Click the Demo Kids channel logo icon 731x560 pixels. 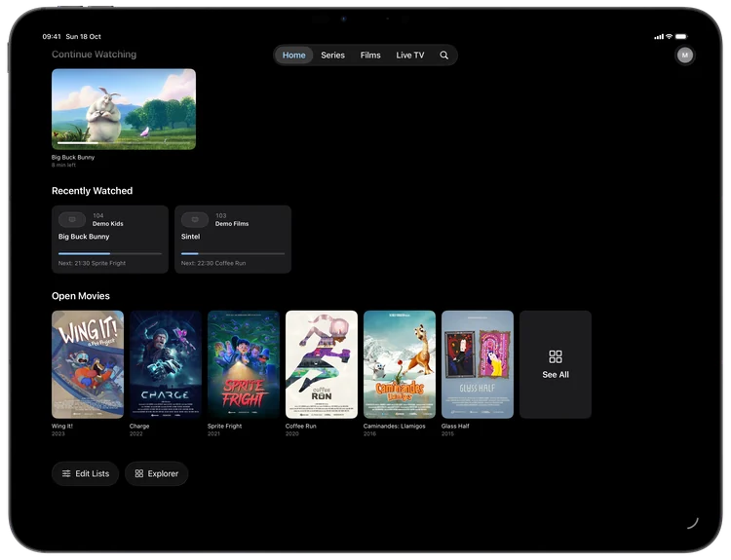(x=72, y=219)
